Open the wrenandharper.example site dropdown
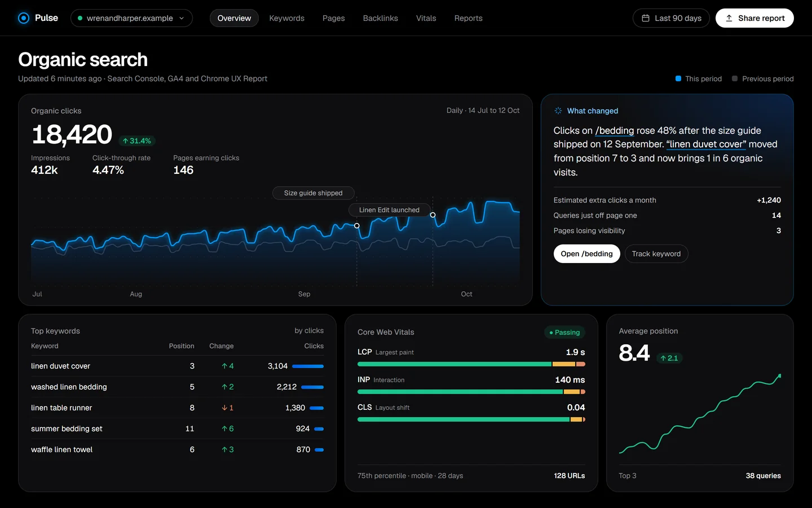812x508 pixels. tap(131, 18)
